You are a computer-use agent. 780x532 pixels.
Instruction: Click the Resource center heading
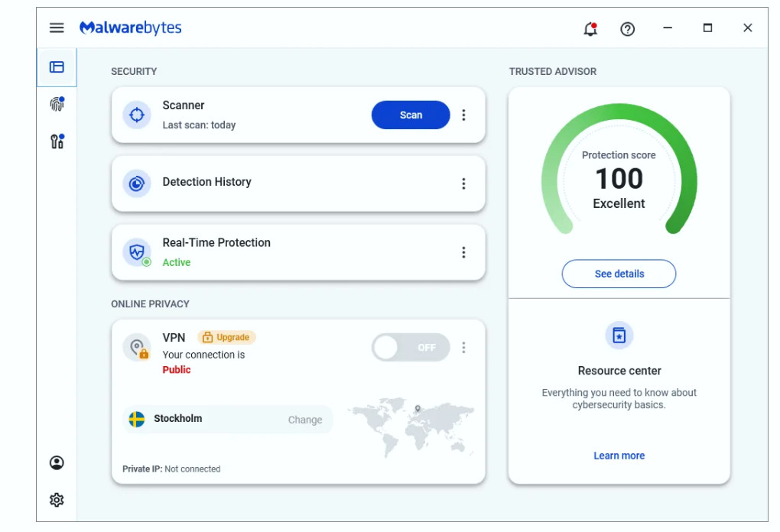[x=619, y=371]
